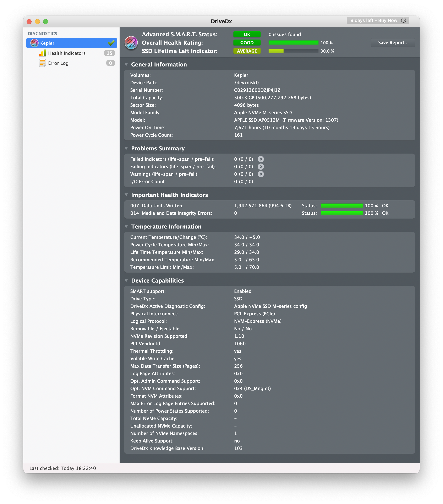Screen dimensions: 443x504
Task: Click arrow next to Warnings count
Action: pyautogui.click(x=261, y=174)
